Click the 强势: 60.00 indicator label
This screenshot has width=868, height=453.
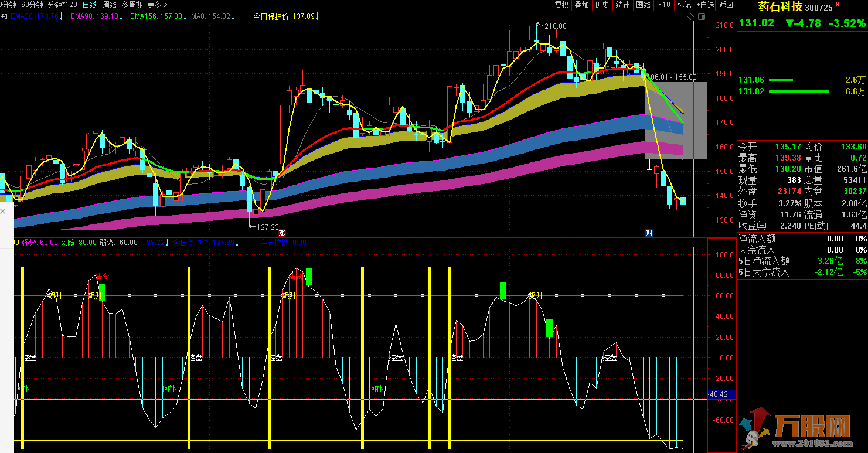coord(39,242)
